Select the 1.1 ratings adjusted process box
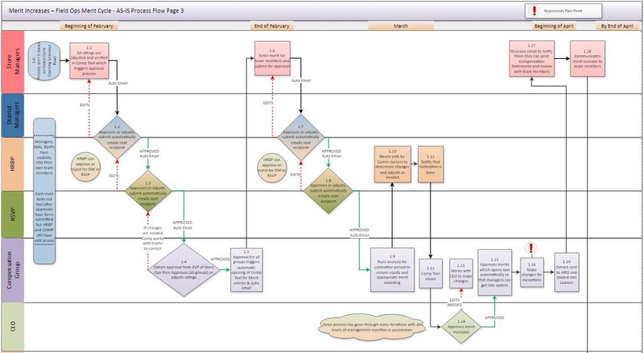The height and width of the screenshot is (353, 644). [89, 60]
